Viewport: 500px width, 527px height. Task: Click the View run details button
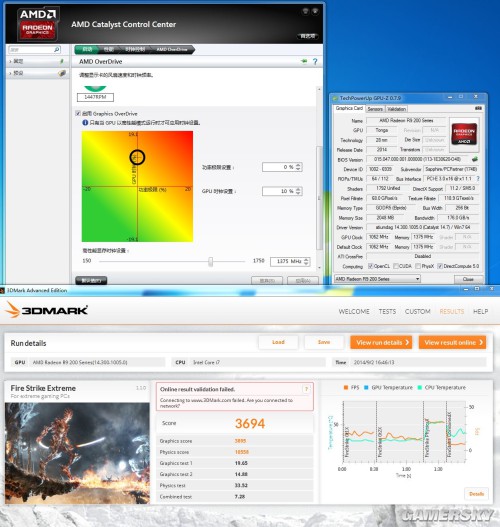[381, 342]
